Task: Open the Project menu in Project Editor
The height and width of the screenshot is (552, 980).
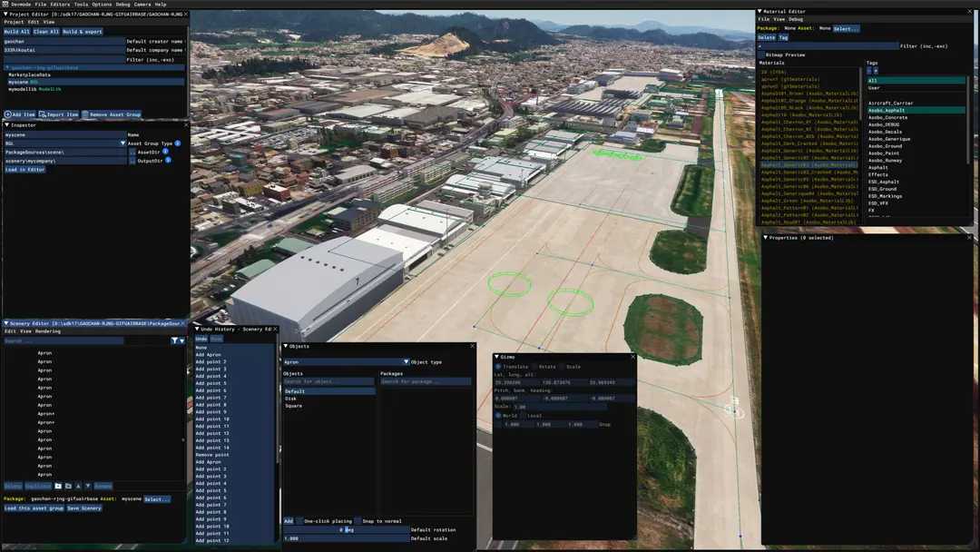Action: [x=14, y=22]
